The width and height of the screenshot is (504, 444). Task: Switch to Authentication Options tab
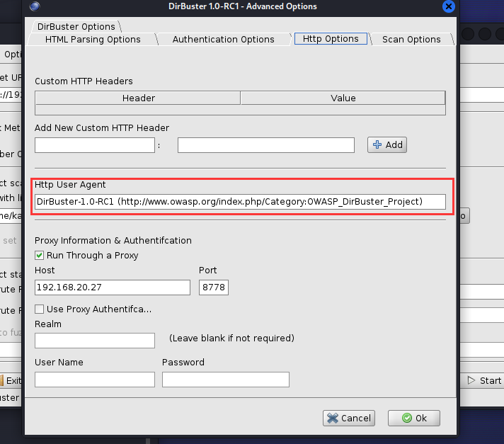[224, 39]
